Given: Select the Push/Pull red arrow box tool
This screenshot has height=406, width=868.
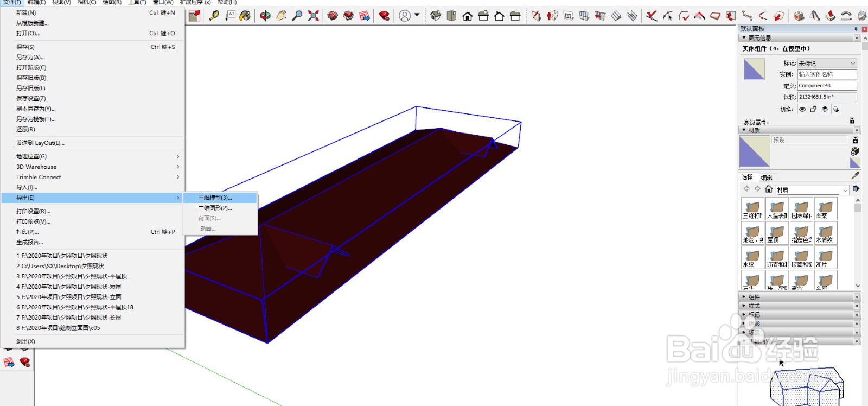Looking at the screenshot, I should [x=830, y=16].
